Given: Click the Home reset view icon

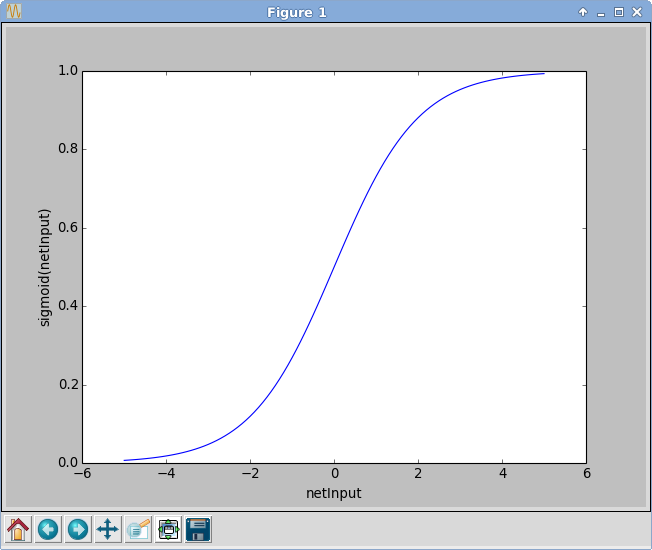Looking at the screenshot, I should 18,529.
